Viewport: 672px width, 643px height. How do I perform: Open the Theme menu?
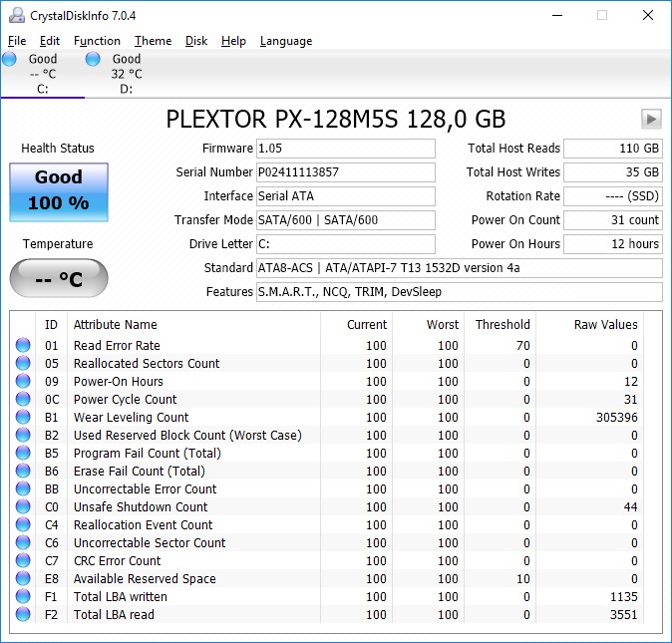pyautogui.click(x=153, y=41)
